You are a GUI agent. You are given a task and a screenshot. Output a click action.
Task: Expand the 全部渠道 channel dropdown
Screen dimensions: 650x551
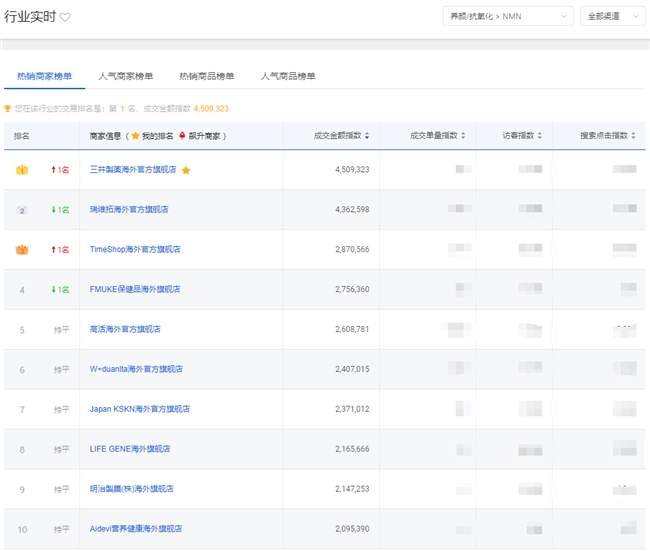(612, 16)
